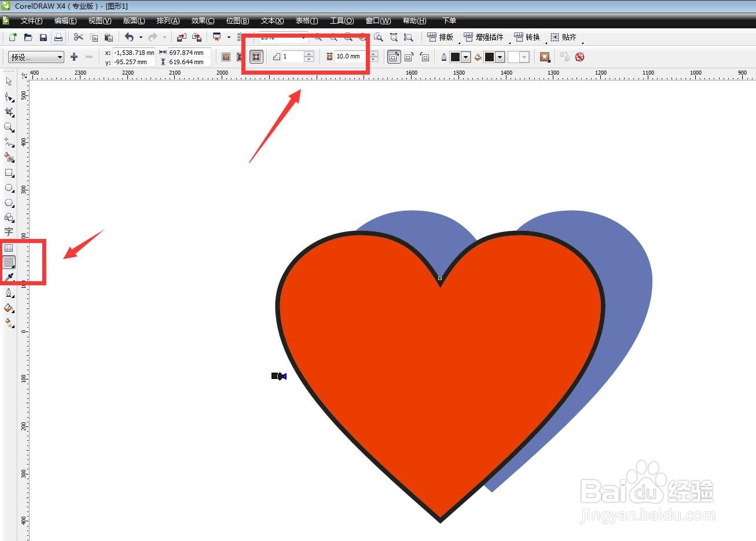Open Object and color acceleration options
Viewport: 756px width, 541px height.
pyautogui.click(x=545, y=57)
